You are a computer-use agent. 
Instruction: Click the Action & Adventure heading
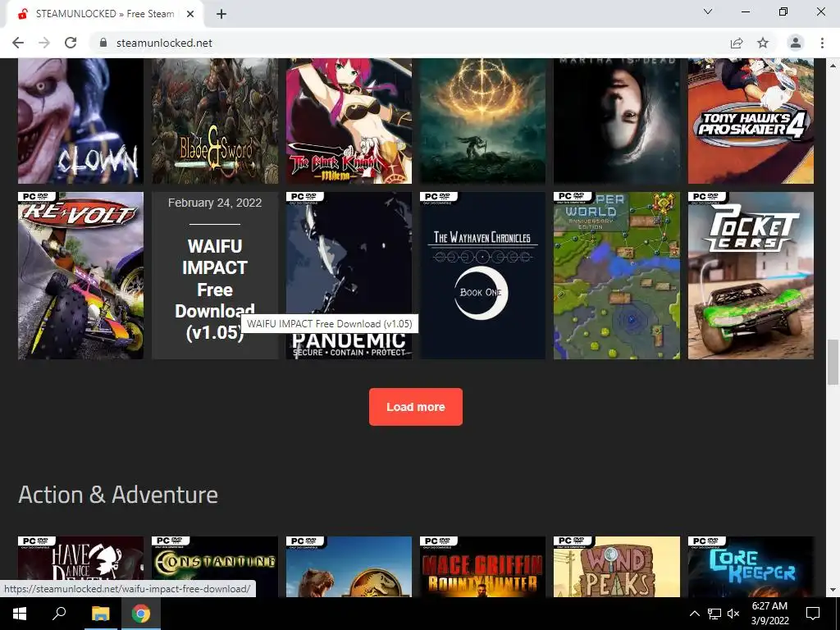(118, 495)
